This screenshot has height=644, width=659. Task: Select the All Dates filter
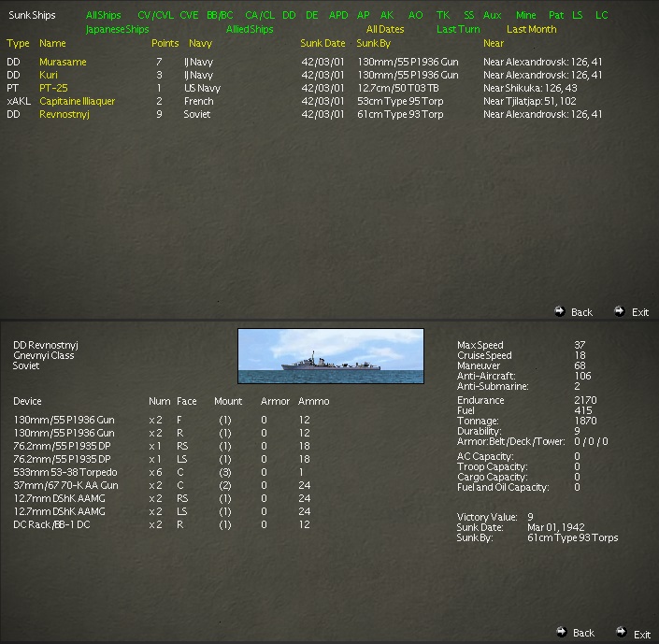pyautogui.click(x=385, y=29)
